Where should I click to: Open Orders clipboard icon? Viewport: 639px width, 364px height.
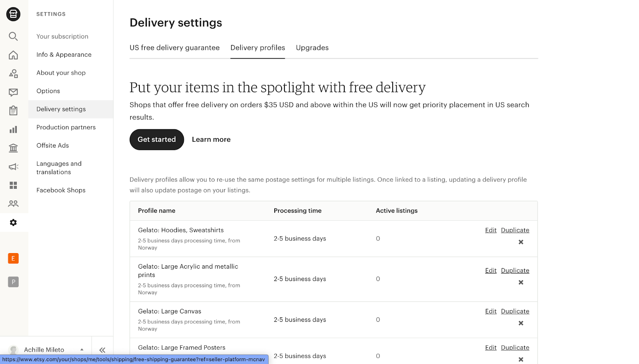[x=13, y=111]
